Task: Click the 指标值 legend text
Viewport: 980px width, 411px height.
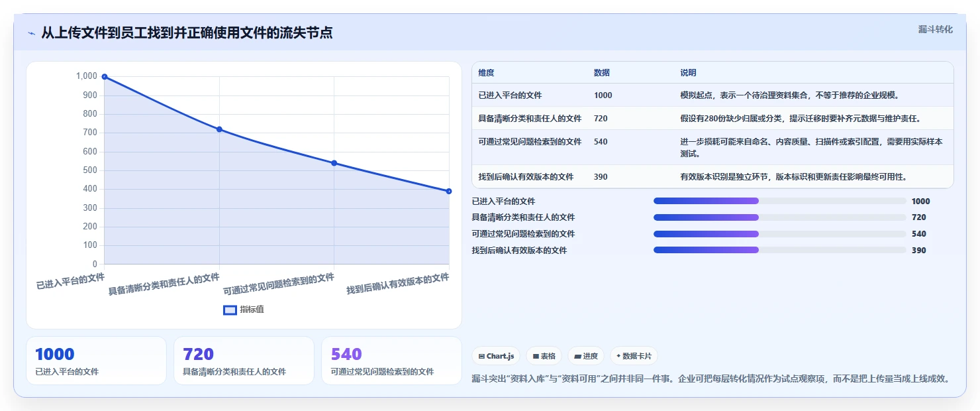Action: coord(252,310)
